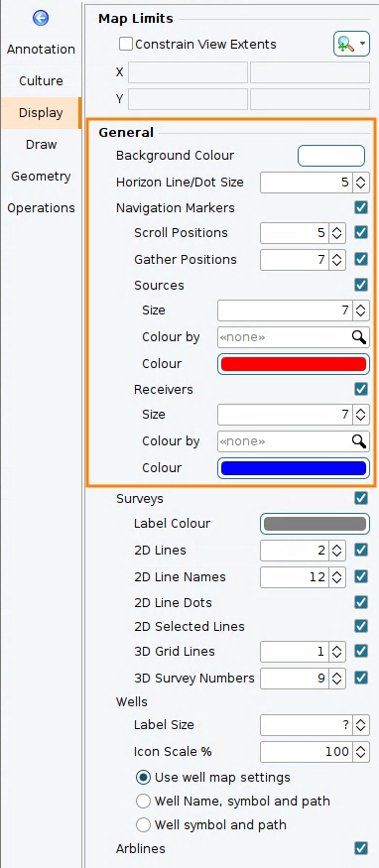Viewport: 379px width, 868px height.
Task: Open the red Sources Colour swatch
Action: click(294, 364)
